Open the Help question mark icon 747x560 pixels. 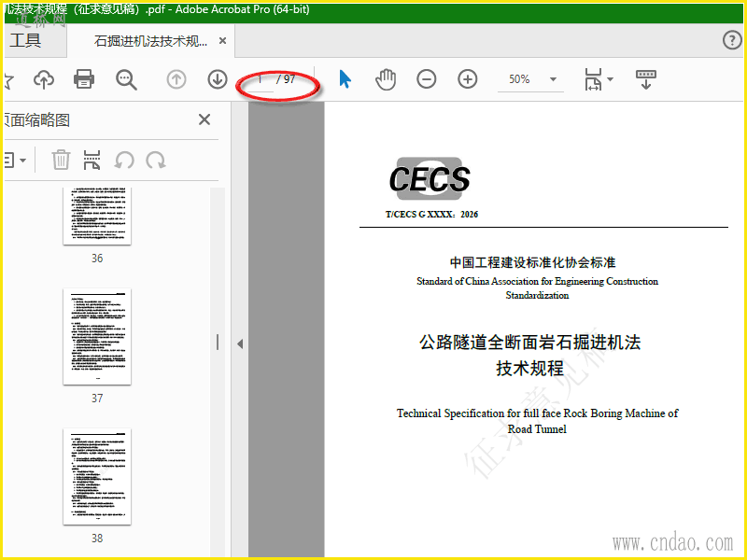(x=732, y=40)
